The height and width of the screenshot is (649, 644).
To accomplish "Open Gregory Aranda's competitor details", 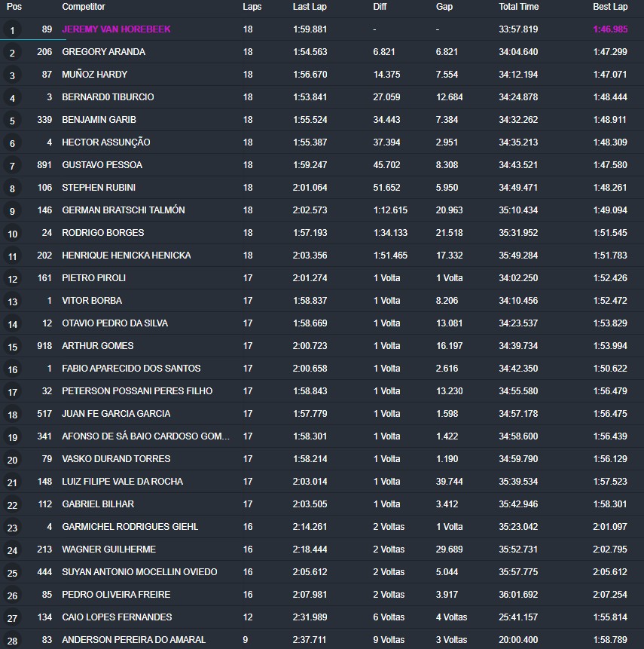I will tap(103, 52).
